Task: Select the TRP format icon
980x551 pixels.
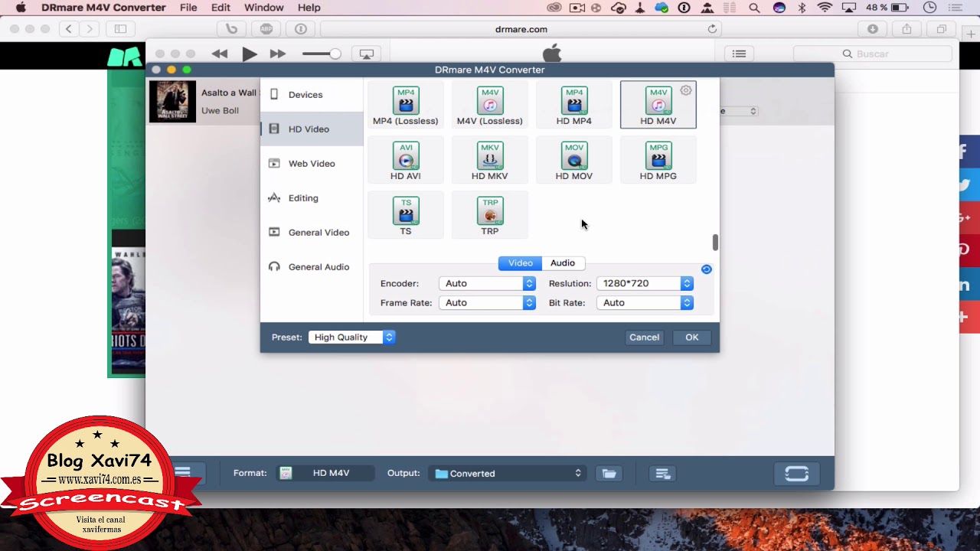Action: click(489, 216)
